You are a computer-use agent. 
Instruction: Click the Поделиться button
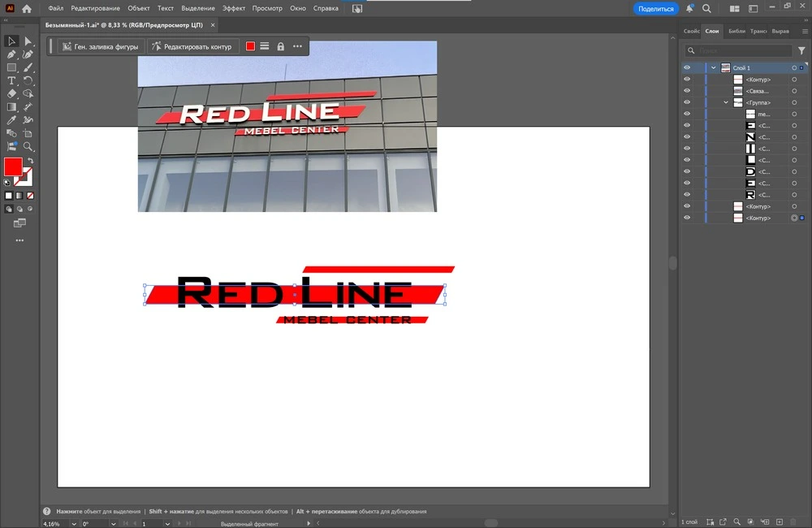pyautogui.click(x=655, y=8)
